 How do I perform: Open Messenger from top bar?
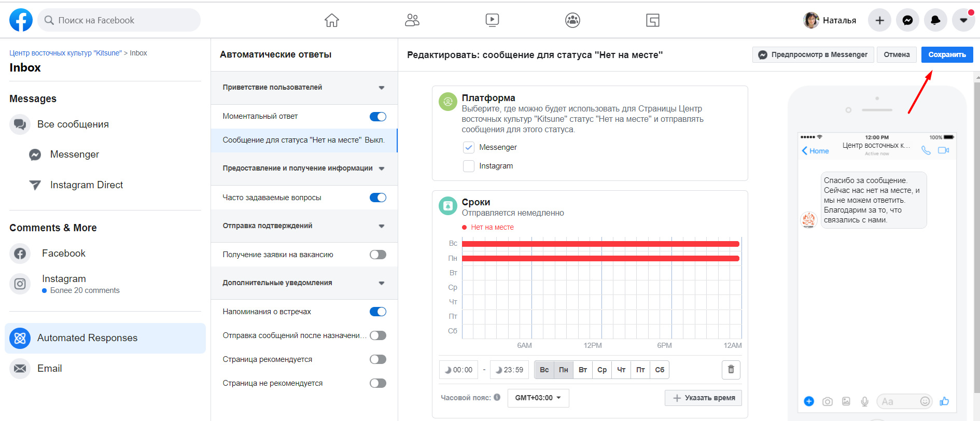(907, 20)
